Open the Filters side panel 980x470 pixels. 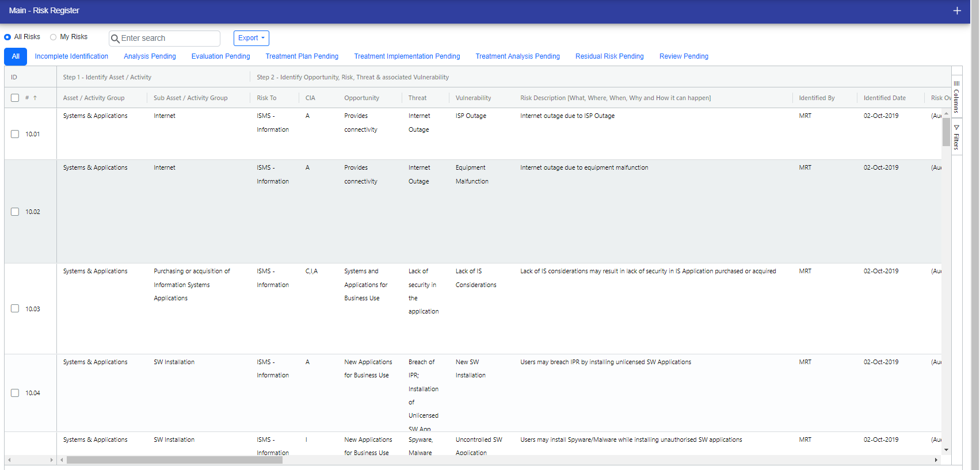[956, 137]
